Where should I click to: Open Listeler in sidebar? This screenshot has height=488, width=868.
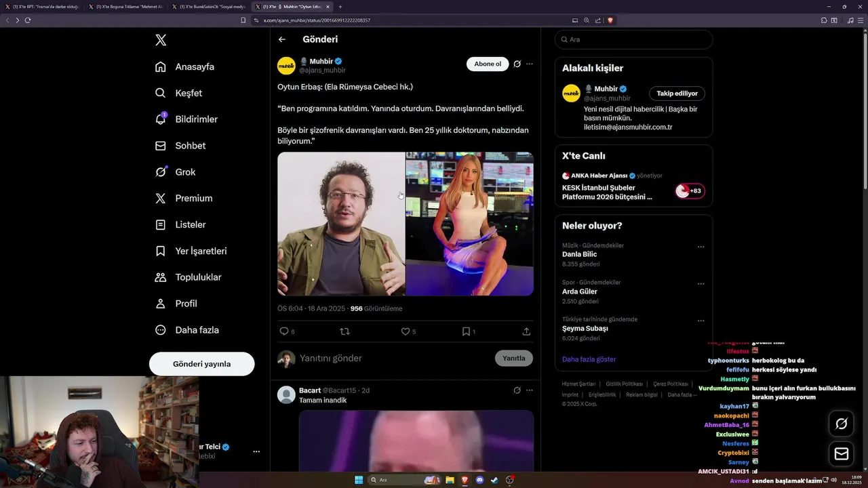coord(180,224)
